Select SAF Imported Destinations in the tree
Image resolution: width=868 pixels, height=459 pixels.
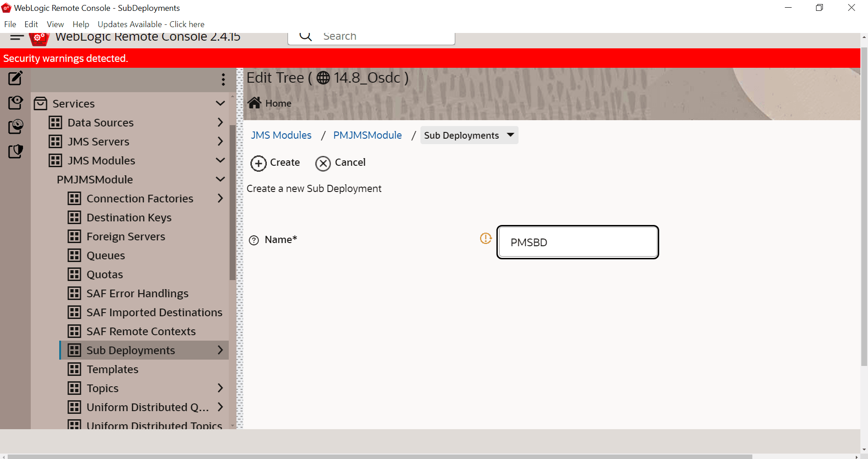pos(155,313)
